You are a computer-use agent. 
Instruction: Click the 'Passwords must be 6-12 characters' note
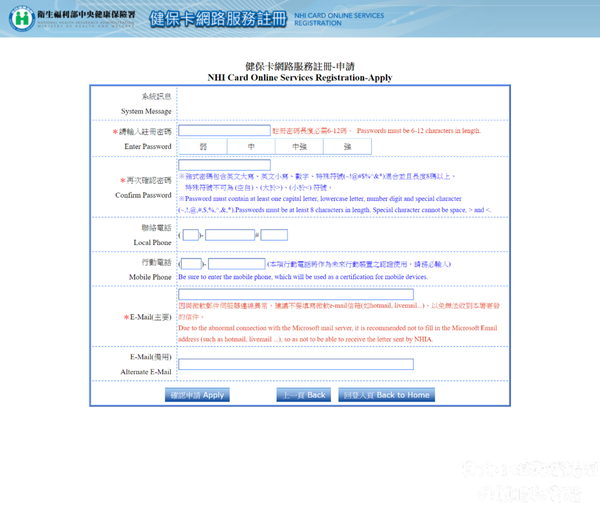coord(419,131)
